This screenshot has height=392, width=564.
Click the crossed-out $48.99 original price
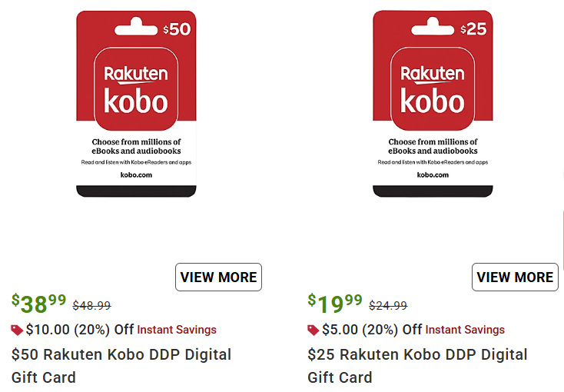click(91, 305)
